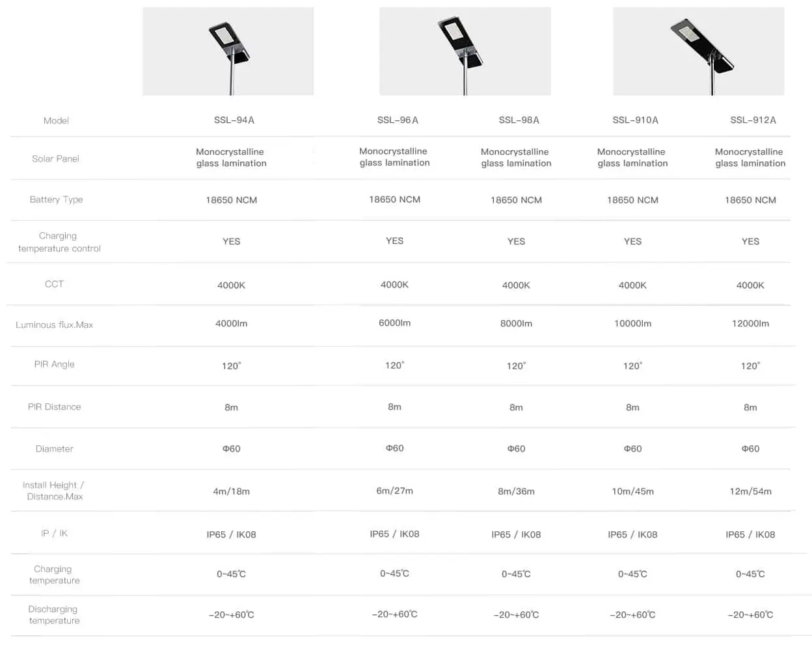Click the SSL-98A model heading
The image size is (812, 645).
(519, 120)
